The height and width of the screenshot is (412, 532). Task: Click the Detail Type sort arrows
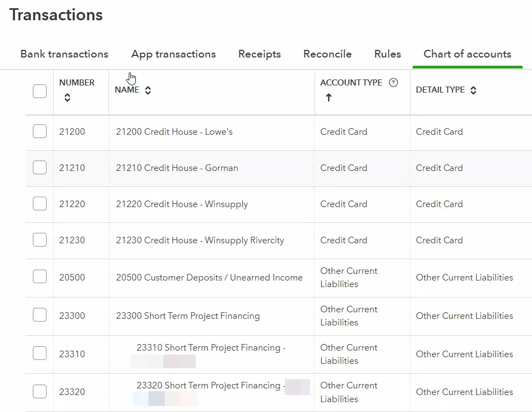pyautogui.click(x=473, y=90)
